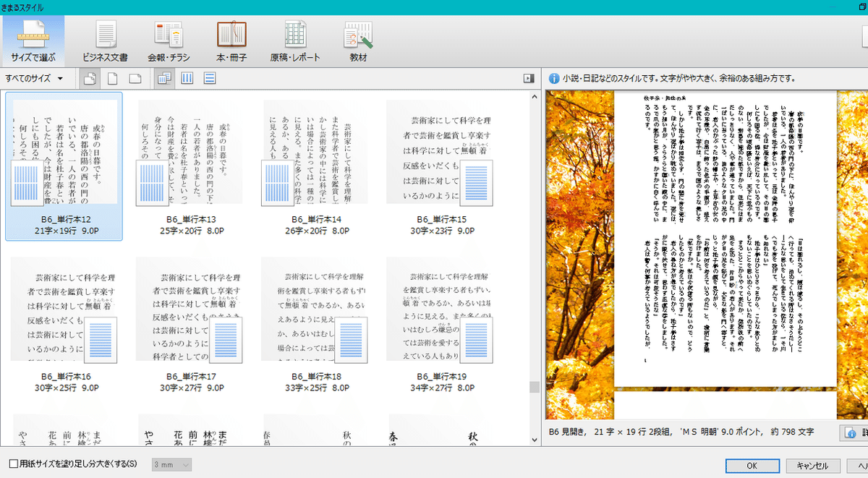Click the style list vertical scrollbar thumb
The image size is (868, 478).
click(x=534, y=387)
